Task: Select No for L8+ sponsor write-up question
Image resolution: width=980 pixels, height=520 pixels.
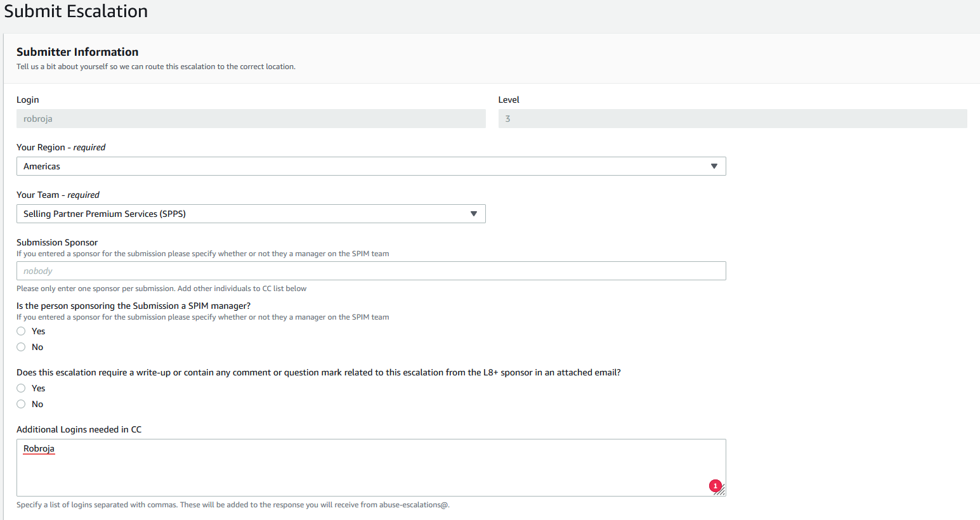Action: pyautogui.click(x=21, y=404)
